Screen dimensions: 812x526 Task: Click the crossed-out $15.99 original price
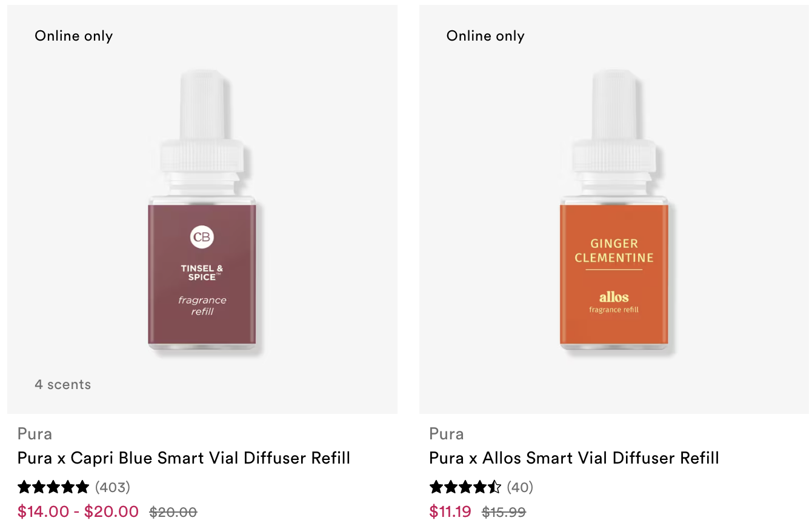click(504, 512)
